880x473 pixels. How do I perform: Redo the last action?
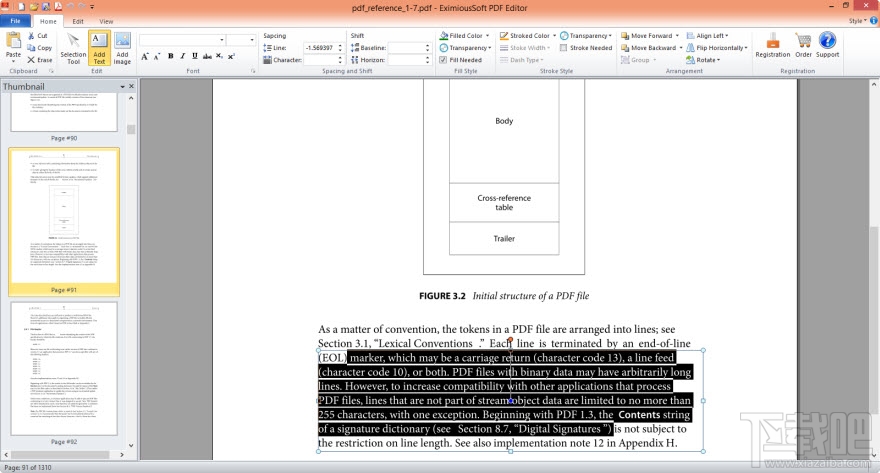[82, 7]
